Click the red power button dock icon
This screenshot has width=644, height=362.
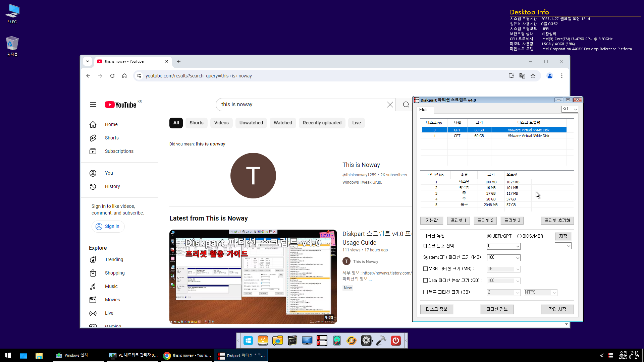396,341
